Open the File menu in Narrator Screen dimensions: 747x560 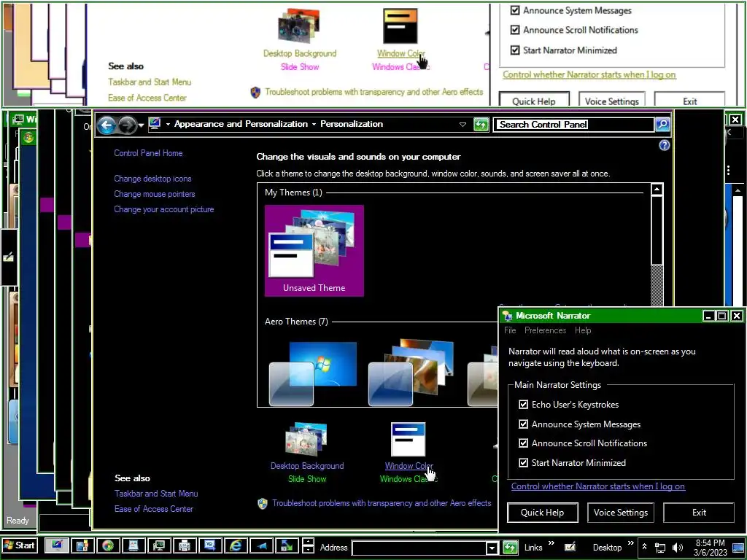click(510, 330)
